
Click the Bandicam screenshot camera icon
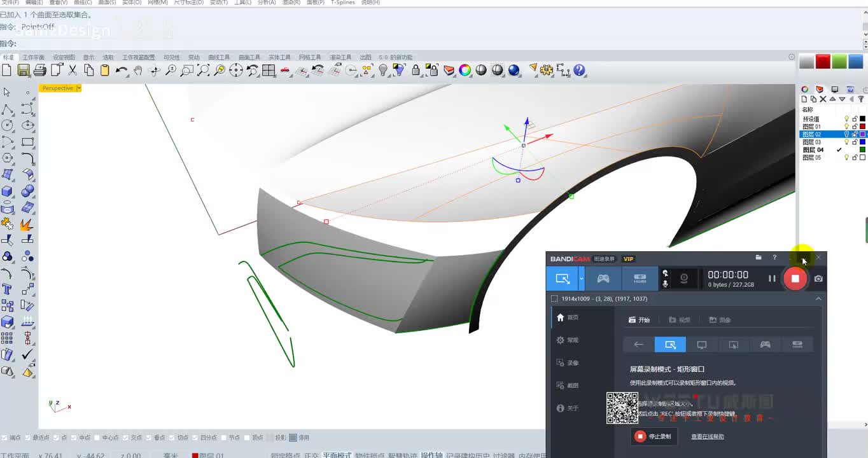(x=818, y=279)
